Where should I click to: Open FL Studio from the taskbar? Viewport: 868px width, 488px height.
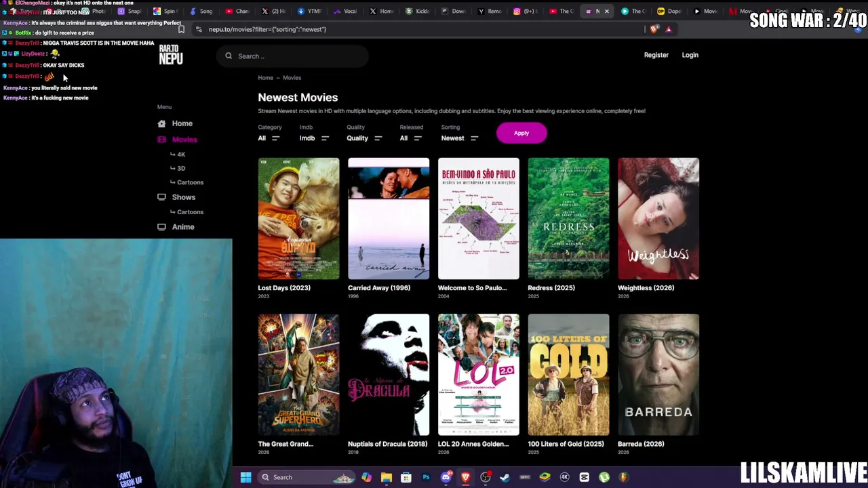click(x=624, y=477)
